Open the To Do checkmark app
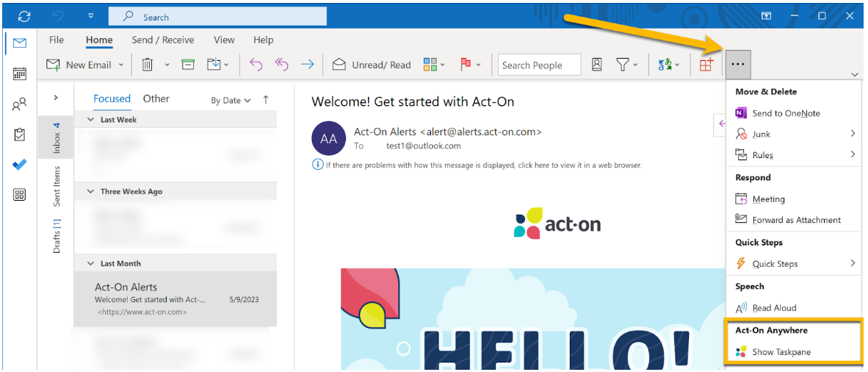 click(x=20, y=165)
